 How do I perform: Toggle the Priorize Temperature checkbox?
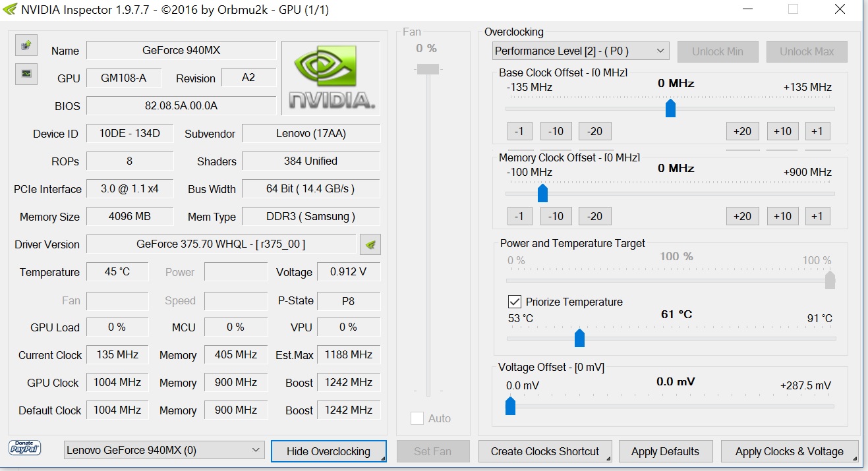pyautogui.click(x=515, y=302)
